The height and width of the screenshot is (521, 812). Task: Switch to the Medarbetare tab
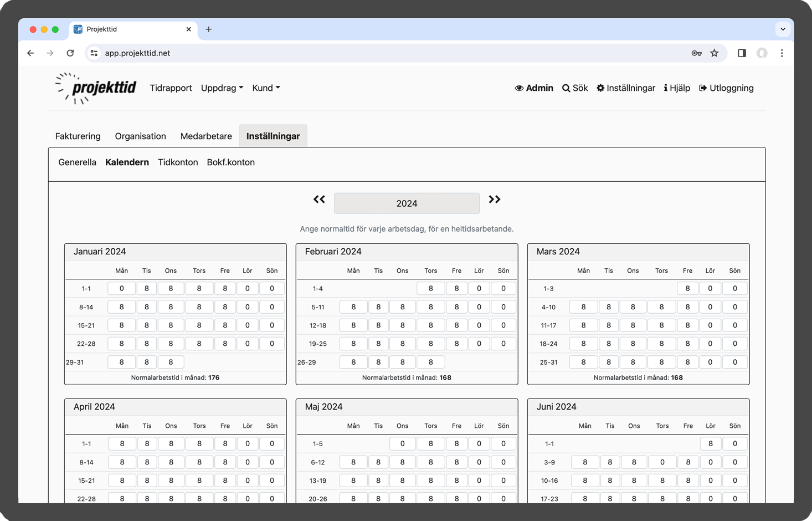206,136
